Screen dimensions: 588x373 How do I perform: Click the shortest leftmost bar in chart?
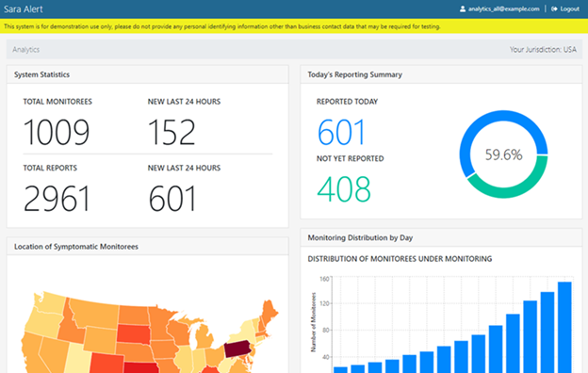[340, 370]
